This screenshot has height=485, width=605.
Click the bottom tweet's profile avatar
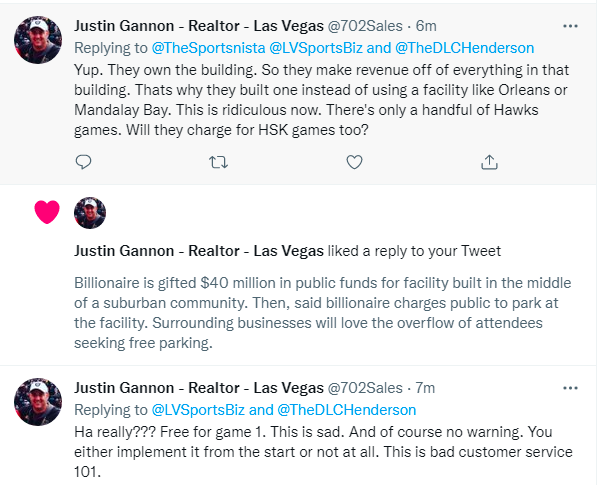point(35,402)
